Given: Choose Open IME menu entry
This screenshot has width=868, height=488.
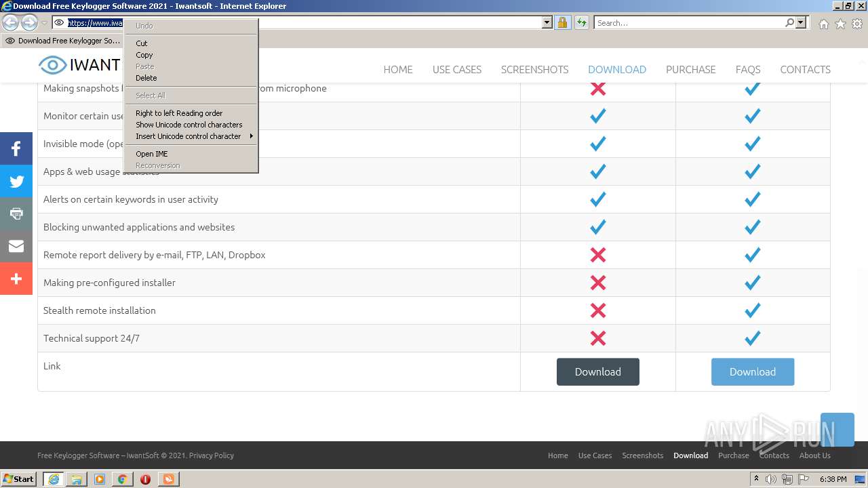Looking at the screenshot, I should (x=191, y=154).
